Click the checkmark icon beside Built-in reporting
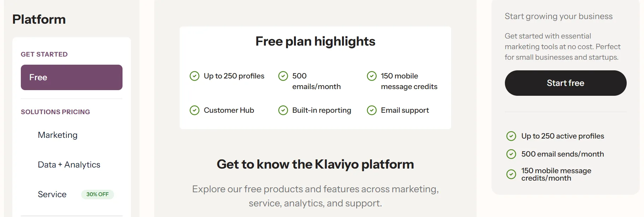 click(x=283, y=110)
